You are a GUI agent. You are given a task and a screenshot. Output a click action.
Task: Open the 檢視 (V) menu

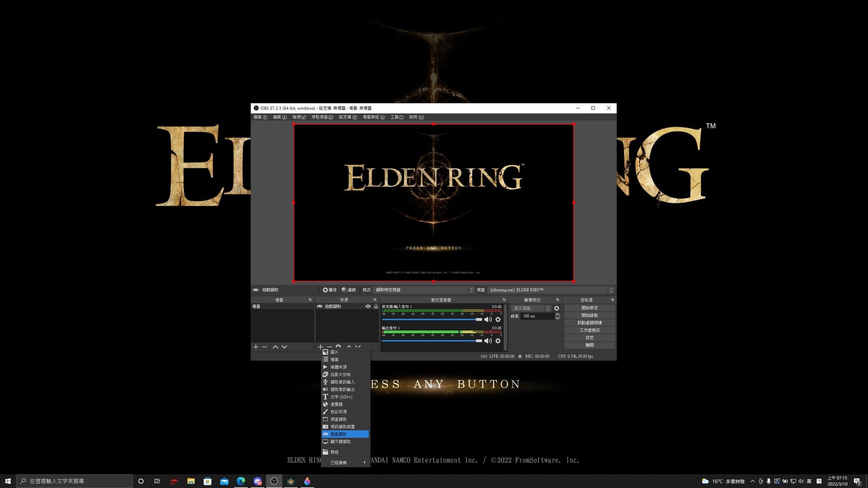click(299, 117)
